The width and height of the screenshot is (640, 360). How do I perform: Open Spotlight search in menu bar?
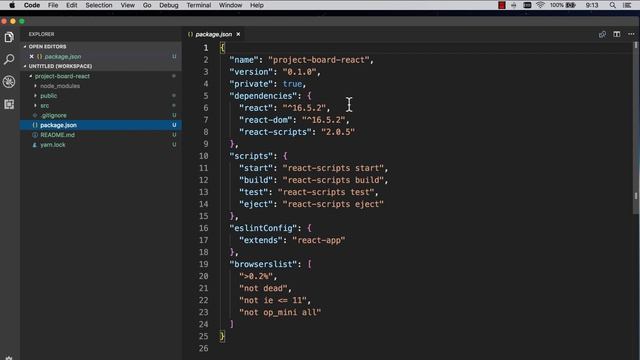click(x=612, y=5)
